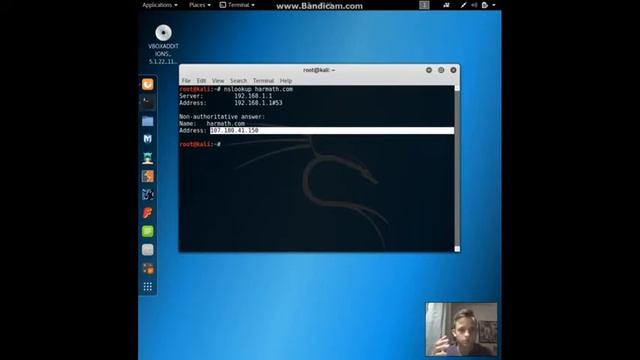The height and width of the screenshot is (360, 640).
Task: Open the Files folder icon in the dock
Action: (x=148, y=121)
